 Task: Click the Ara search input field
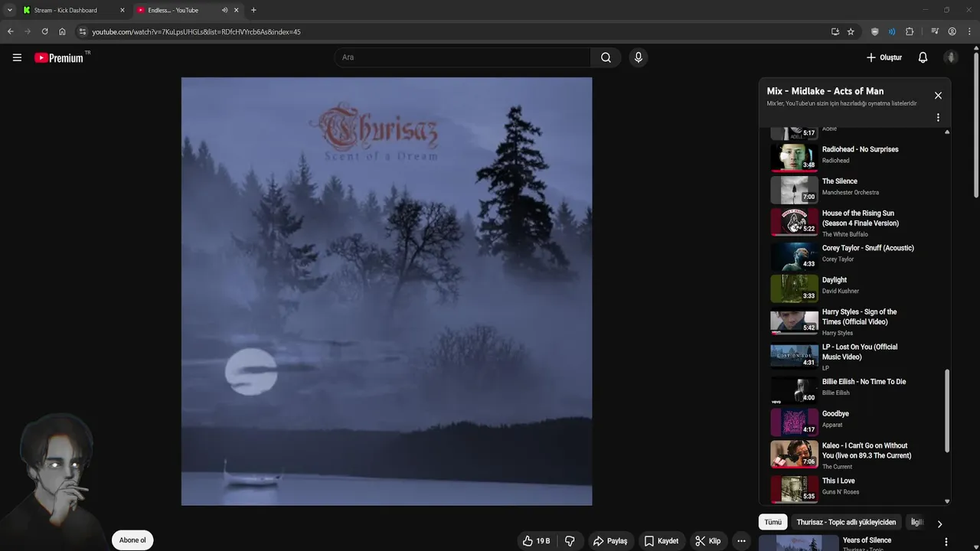[x=462, y=57]
